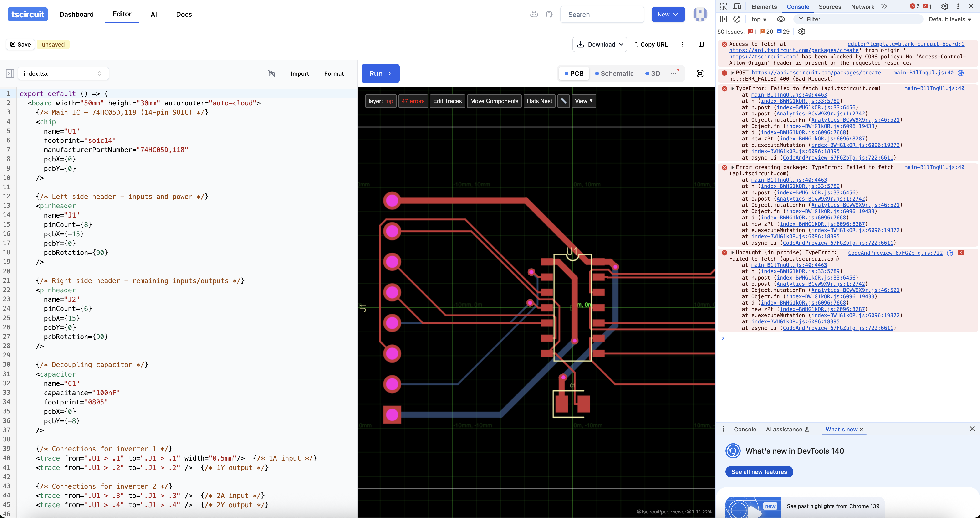Click the disable-AI bot icon near Import
Viewport: 980px width, 518px height.
[272, 73]
